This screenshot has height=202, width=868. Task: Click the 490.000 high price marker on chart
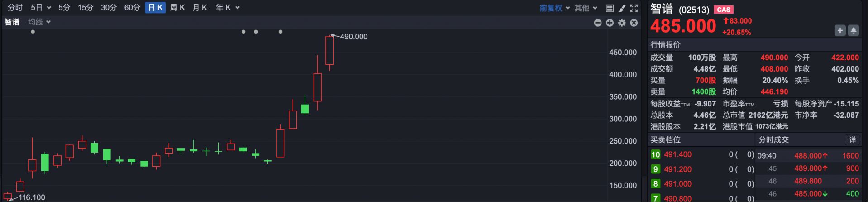pos(353,37)
